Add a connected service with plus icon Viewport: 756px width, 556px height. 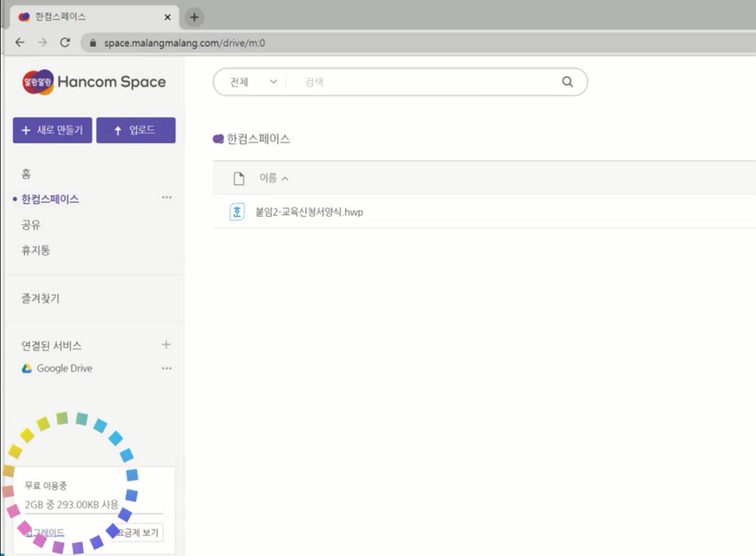click(x=166, y=344)
